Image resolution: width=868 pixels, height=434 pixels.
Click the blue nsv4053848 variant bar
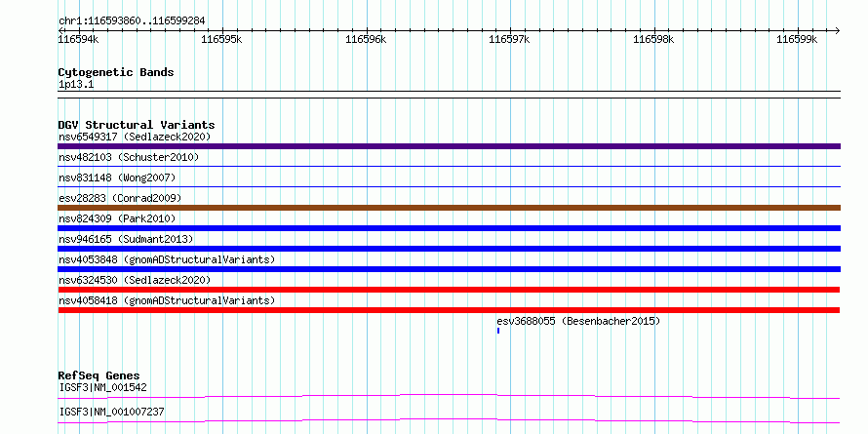tap(449, 269)
